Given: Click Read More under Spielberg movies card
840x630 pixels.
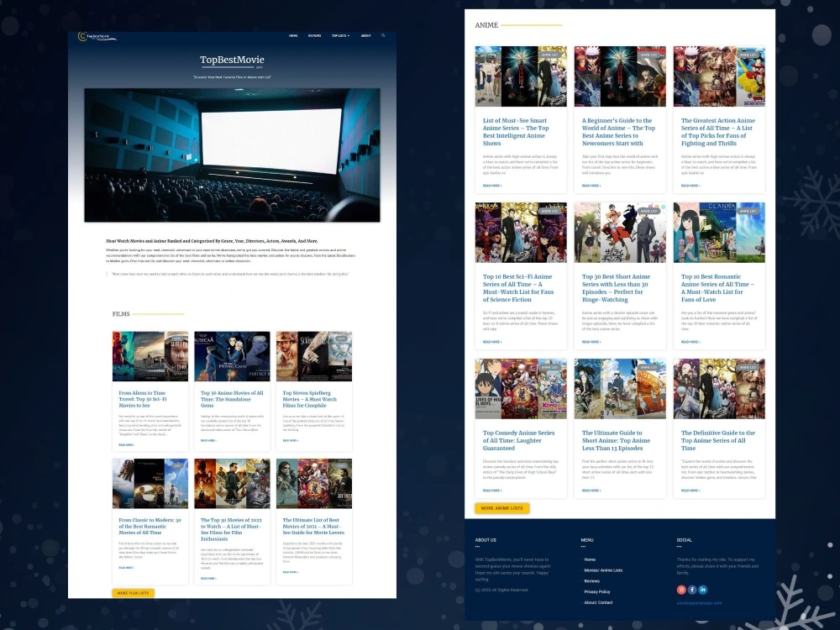Looking at the screenshot, I should [291, 440].
